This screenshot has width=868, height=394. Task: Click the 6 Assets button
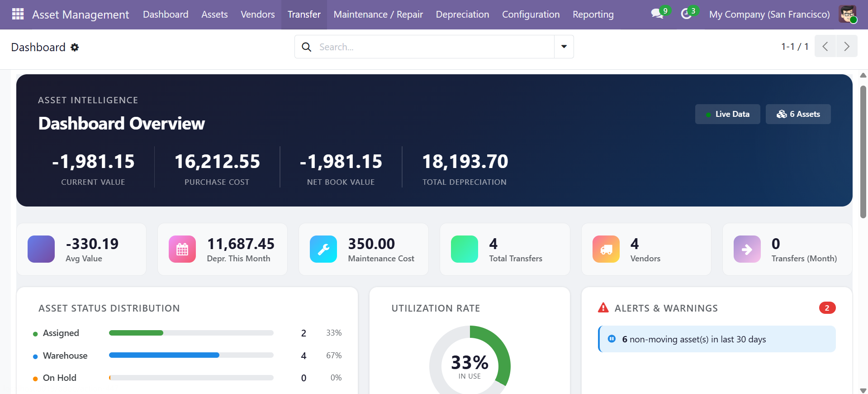tap(798, 114)
